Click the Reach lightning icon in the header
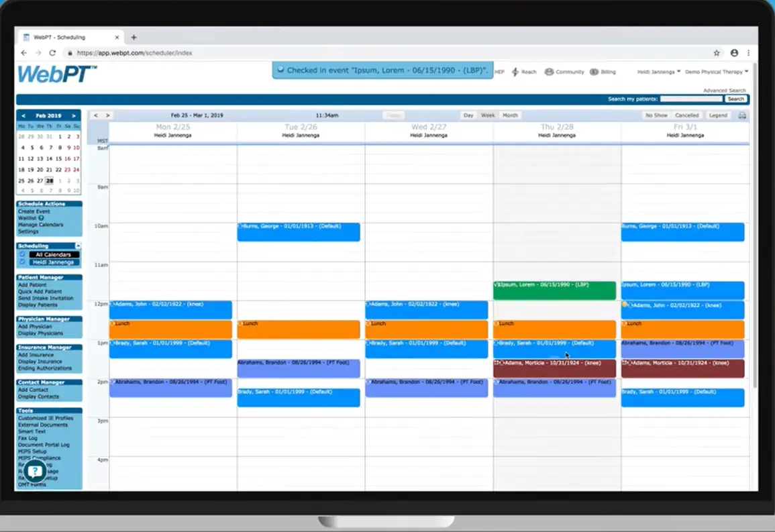 [515, 72]
